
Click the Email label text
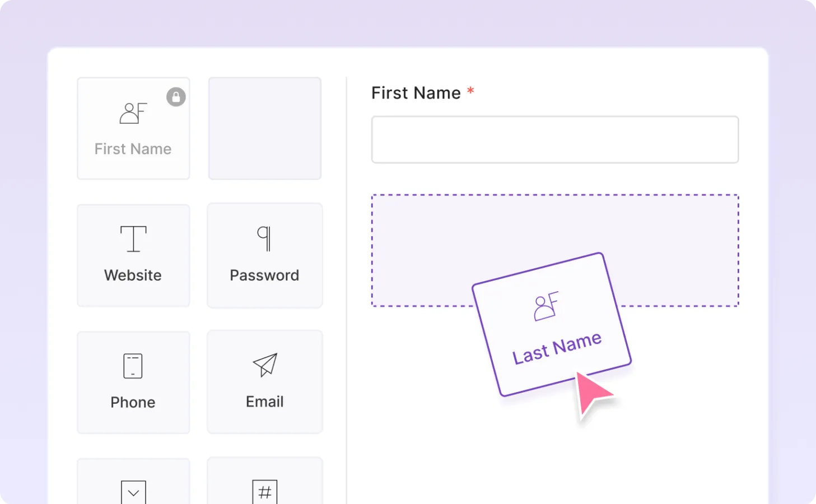[265, 402]
